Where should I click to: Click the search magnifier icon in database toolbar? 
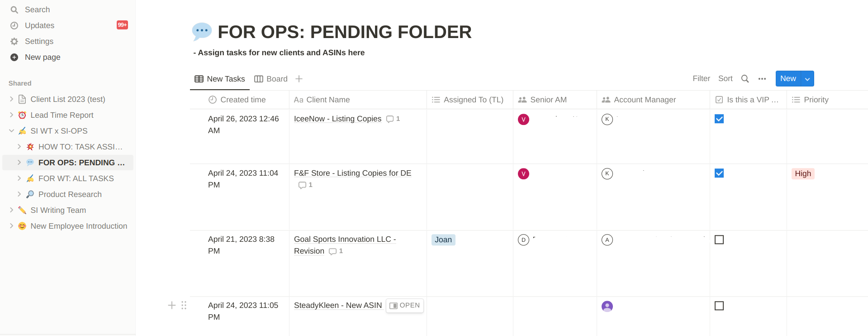pos(745,79)
